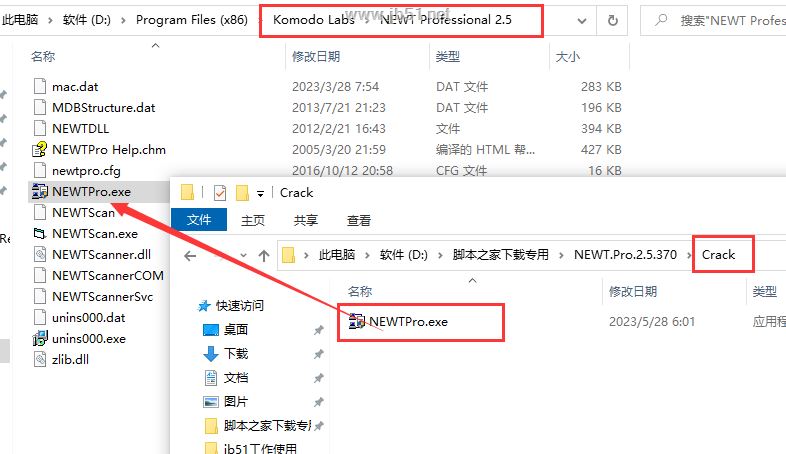Select the unins000.exe uninstaller icon
The height and width of the screenshot is (454, 786).
pos(40,339)
